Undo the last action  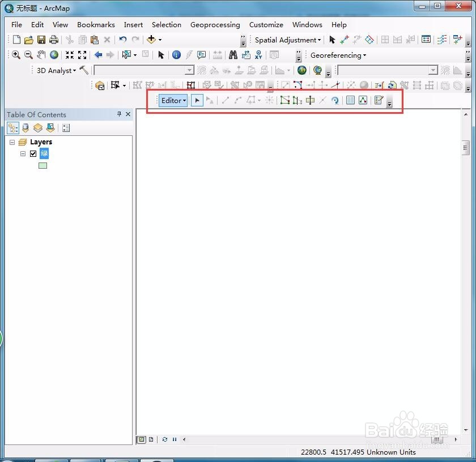click(x=122, y=40)
